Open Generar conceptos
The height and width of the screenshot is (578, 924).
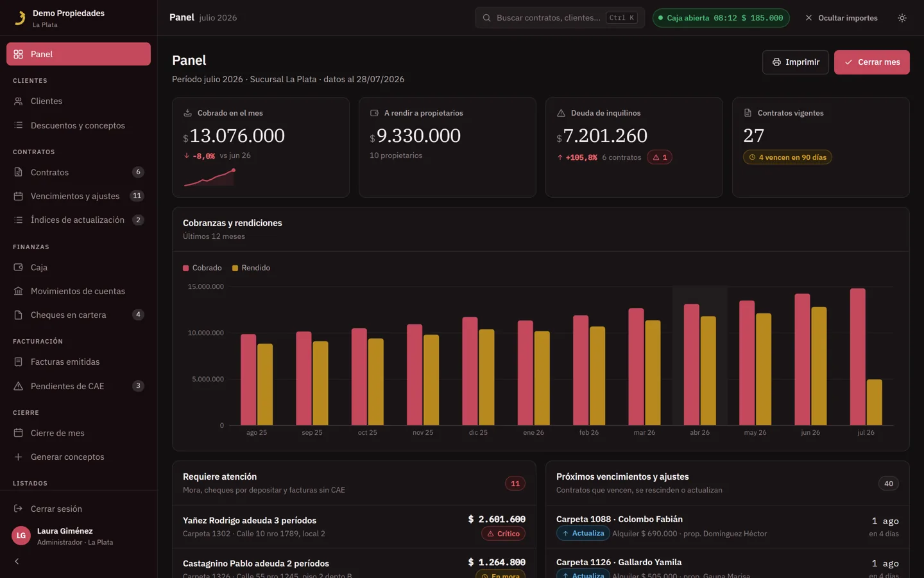click(78, 457)
